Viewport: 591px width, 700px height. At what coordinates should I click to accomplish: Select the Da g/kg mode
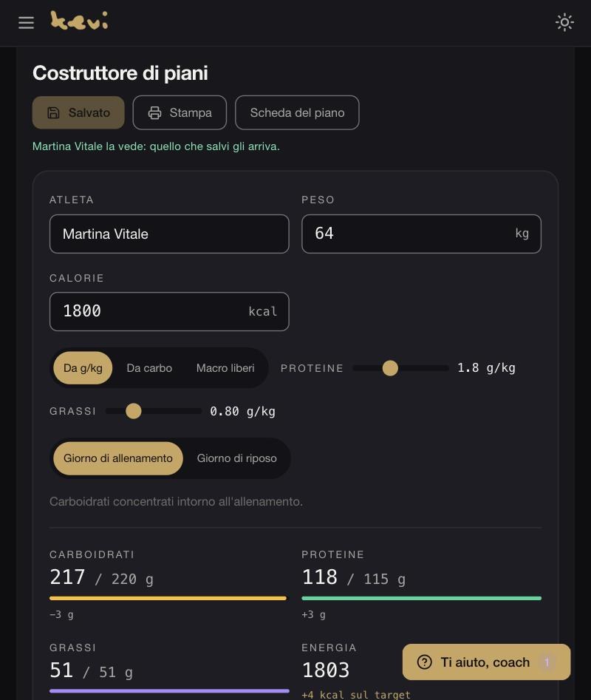tap(83, 368)
